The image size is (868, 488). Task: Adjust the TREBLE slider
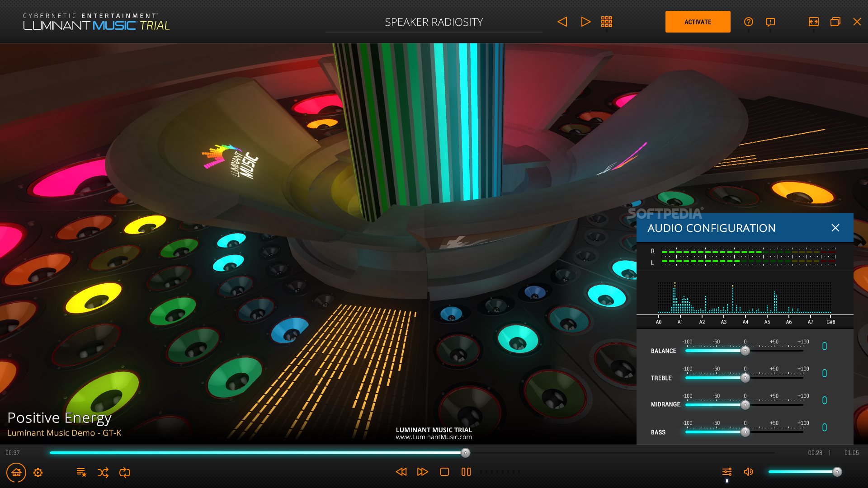(745, 378)
